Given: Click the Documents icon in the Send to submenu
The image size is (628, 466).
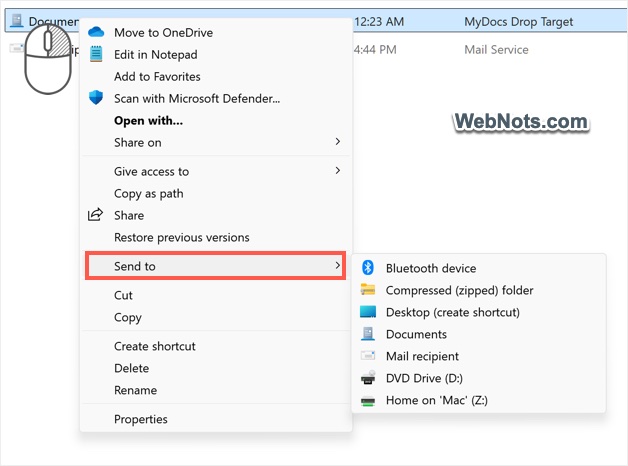Looking at the screenshot, I should (368, 333).
